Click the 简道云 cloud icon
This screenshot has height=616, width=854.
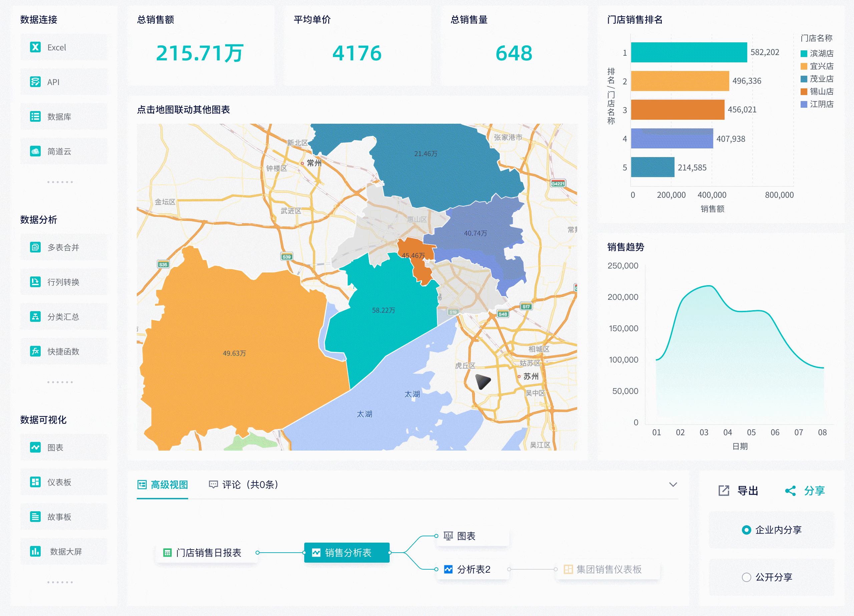click(x=35, y=151)
